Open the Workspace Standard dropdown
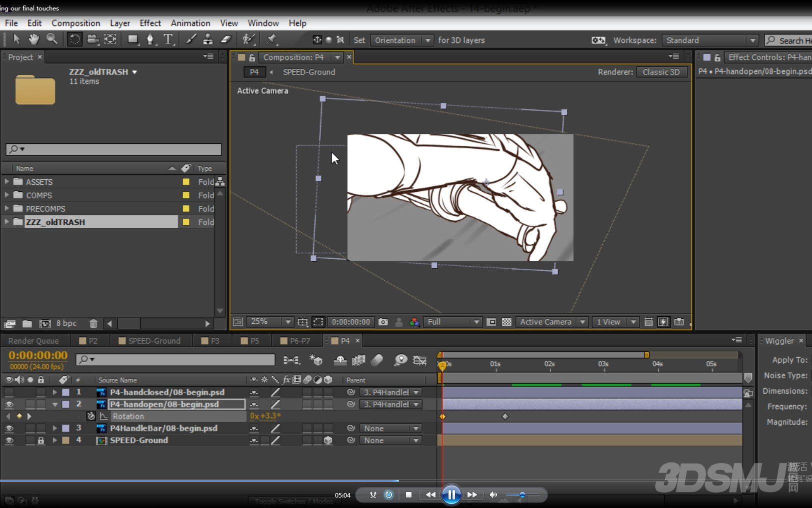Screen dimensions: 812x508 (710, 40)
